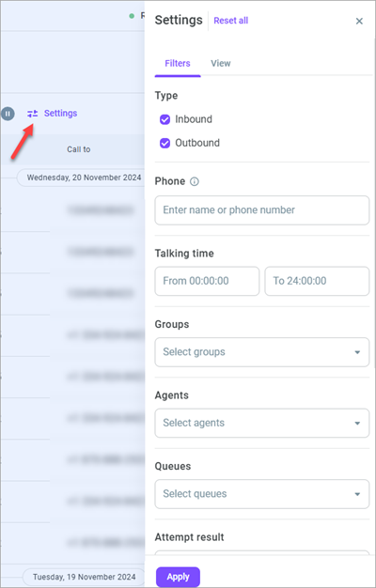Click the Settings link label
376x588 pixels.
coord(60,114)
